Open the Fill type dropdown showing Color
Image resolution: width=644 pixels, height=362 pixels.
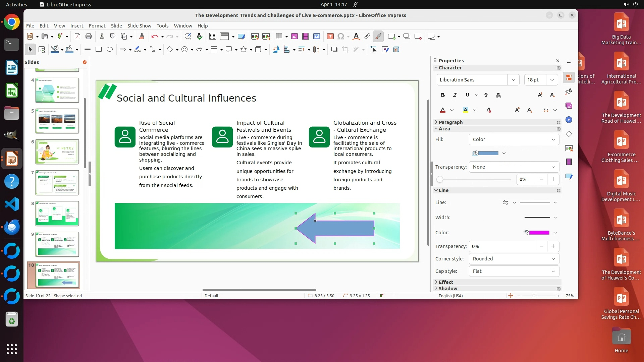[514, 139]
